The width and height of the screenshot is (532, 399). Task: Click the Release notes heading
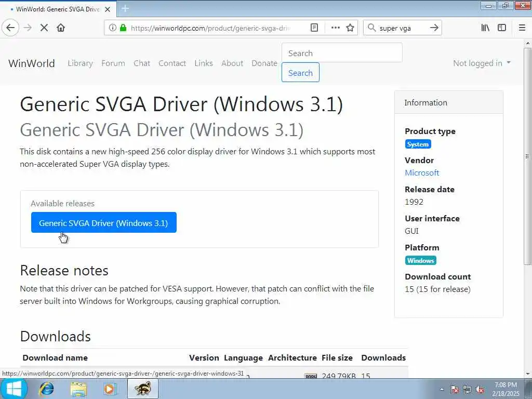[x=64, y=270]
